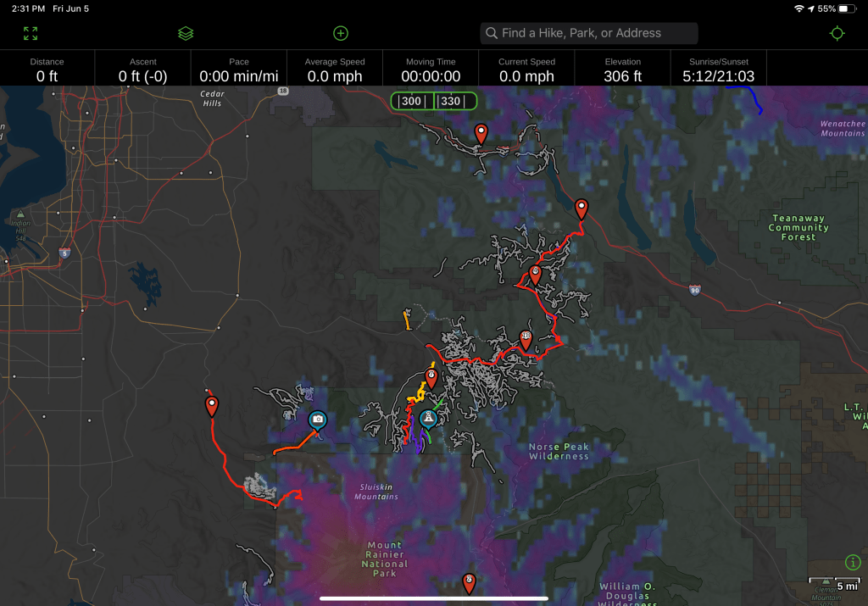This screenshot has height=606, width=868.
Task: Select the red pin labeled 18
Action: tap(526, 338)
